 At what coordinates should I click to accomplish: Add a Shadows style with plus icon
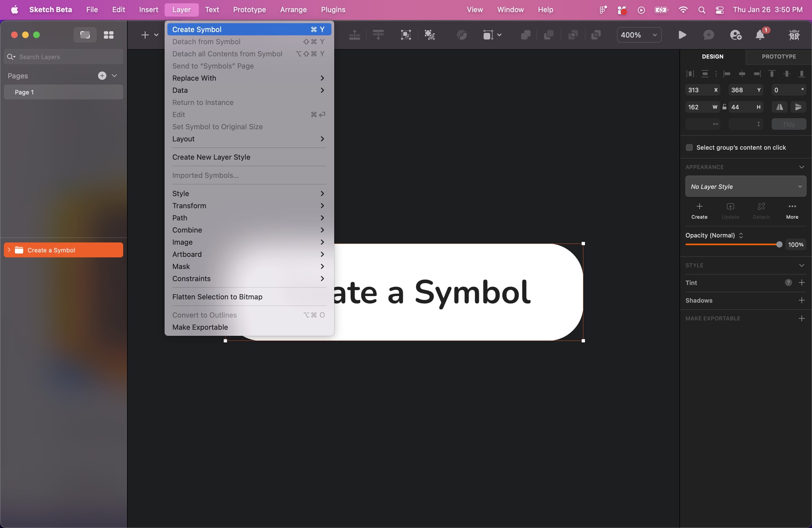[x=802, y=300]
